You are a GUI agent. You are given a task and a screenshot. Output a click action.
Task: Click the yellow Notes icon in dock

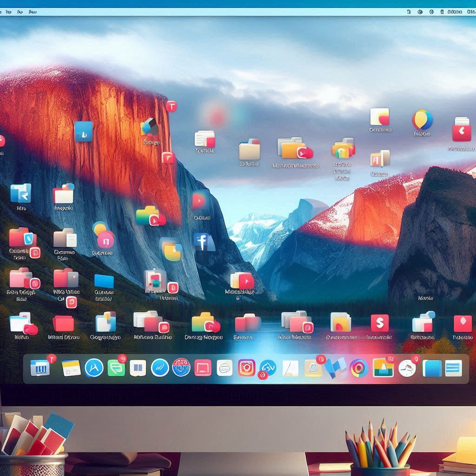pos(71,368)
